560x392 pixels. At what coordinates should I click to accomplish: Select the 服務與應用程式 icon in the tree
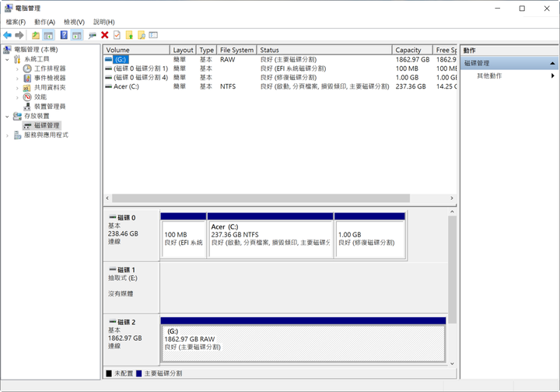[x=17, y=135]
